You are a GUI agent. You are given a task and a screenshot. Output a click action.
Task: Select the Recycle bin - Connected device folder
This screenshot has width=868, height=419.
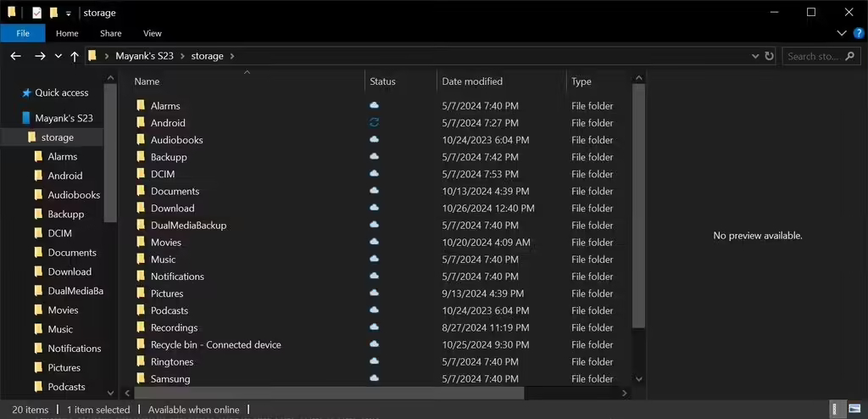click(216, 344)
